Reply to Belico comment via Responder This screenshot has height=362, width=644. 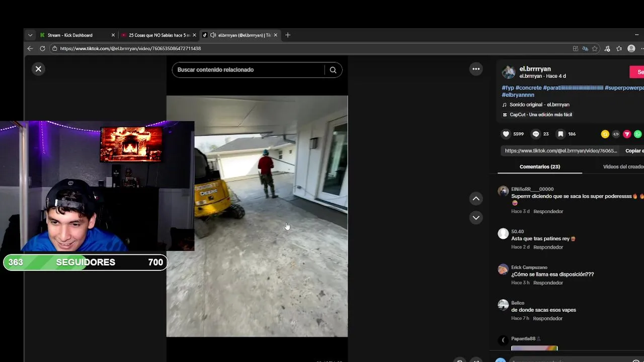[547, 318]
